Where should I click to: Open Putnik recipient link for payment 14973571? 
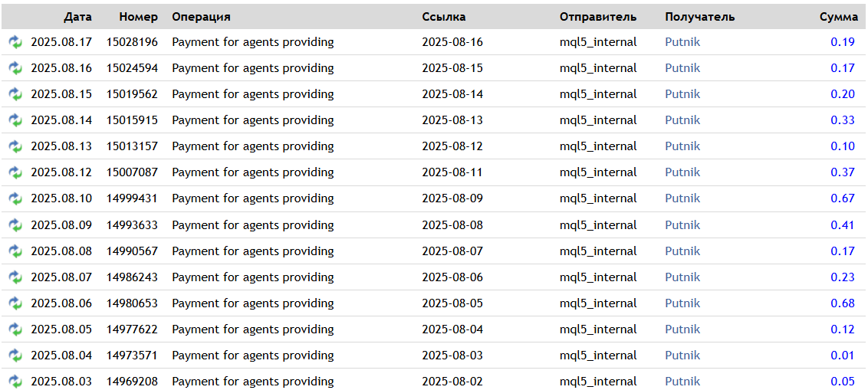[x=682, y=356]
